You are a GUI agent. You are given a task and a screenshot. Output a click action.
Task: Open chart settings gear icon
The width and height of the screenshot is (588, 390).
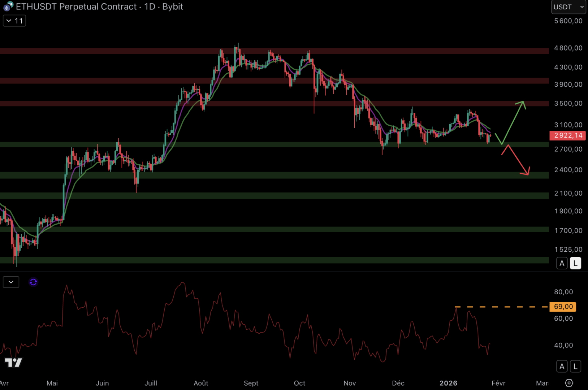tap(569, 383)
